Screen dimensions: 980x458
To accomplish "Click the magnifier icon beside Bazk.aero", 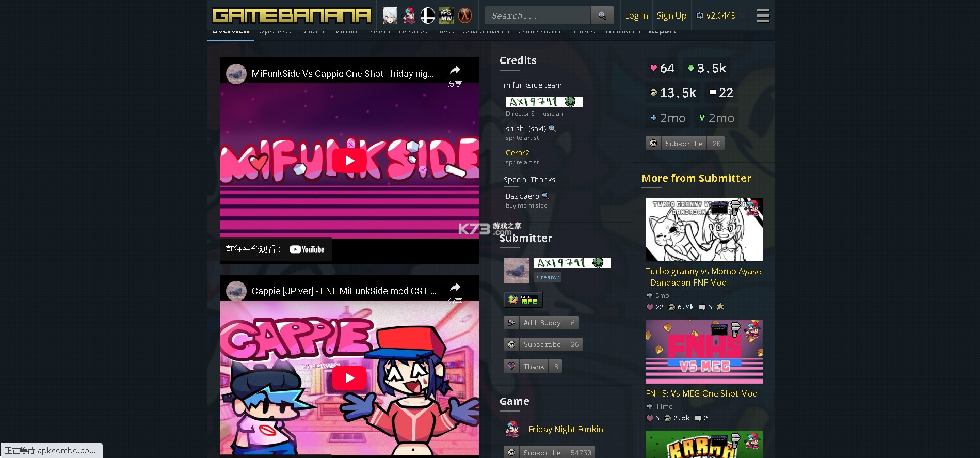I will (x=545, y=196).
